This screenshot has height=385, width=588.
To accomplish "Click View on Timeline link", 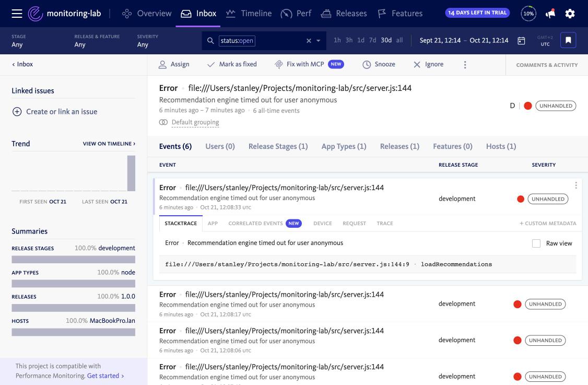I will [109, 144].
